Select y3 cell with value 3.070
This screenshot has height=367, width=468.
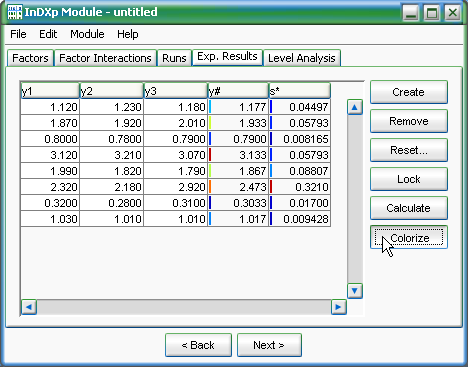176,155
